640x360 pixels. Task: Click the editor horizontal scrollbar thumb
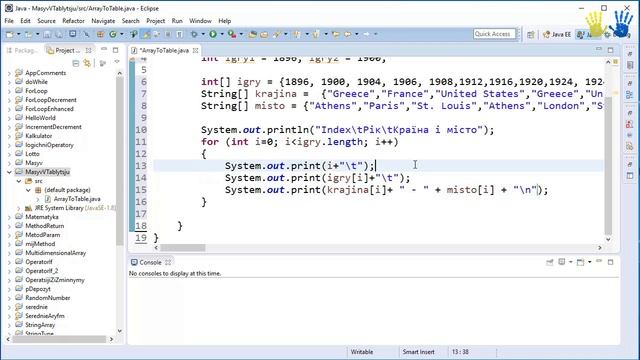coord(183,247)
